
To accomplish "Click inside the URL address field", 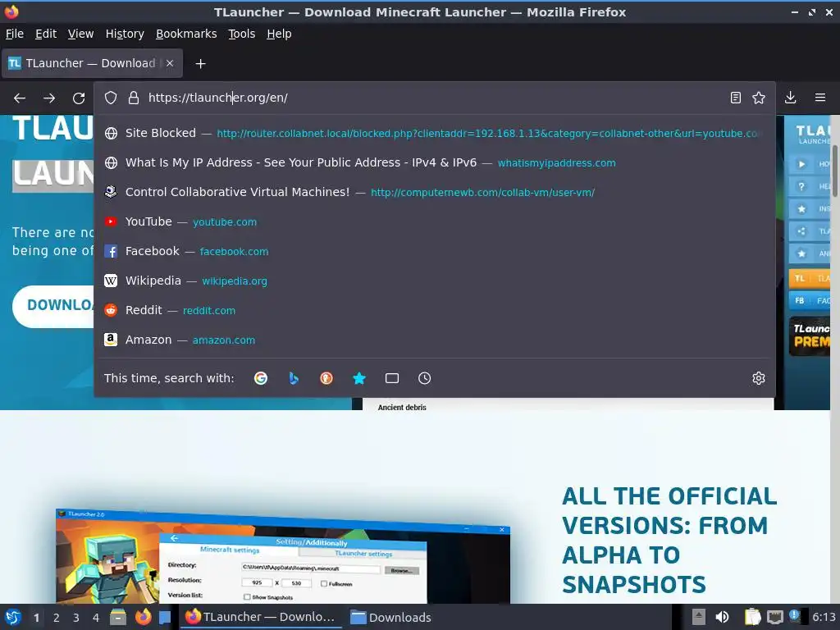I will coord(434,98).
